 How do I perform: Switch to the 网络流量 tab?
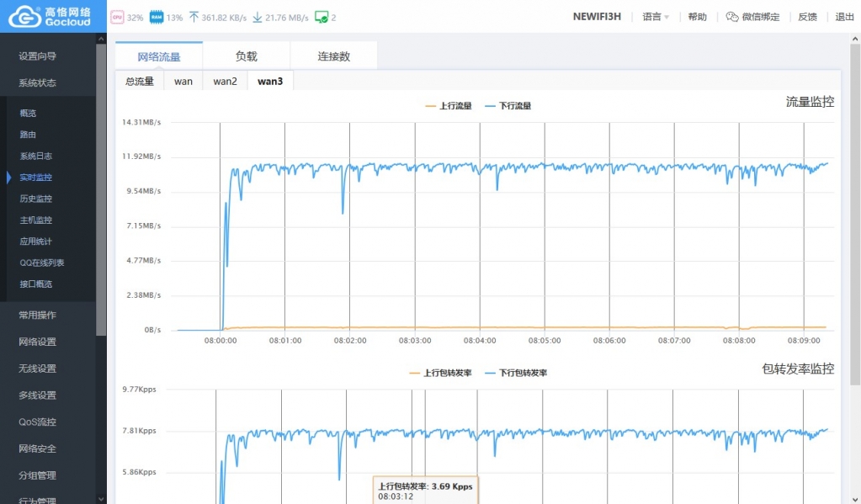pyautogui.click(x=159, y=56)
